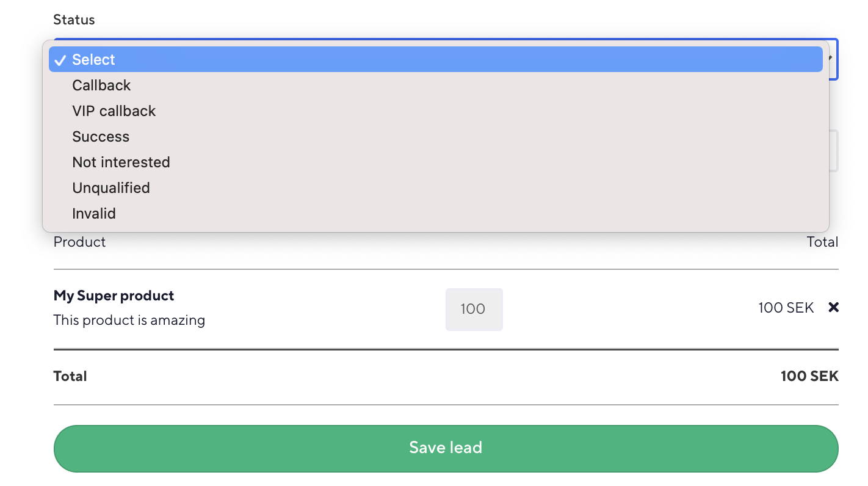Remove My Super product with the X icon

click(x=833, y=308)
